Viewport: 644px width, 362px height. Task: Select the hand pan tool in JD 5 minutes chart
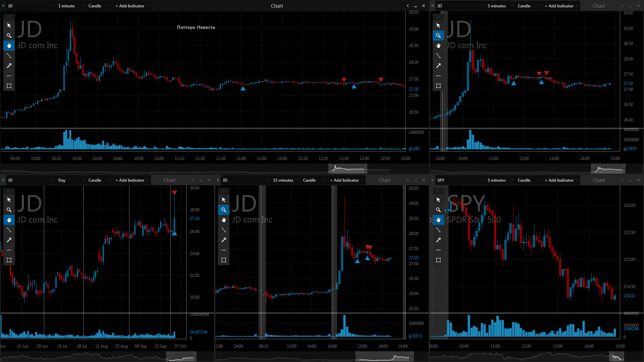tap(438, 46)
